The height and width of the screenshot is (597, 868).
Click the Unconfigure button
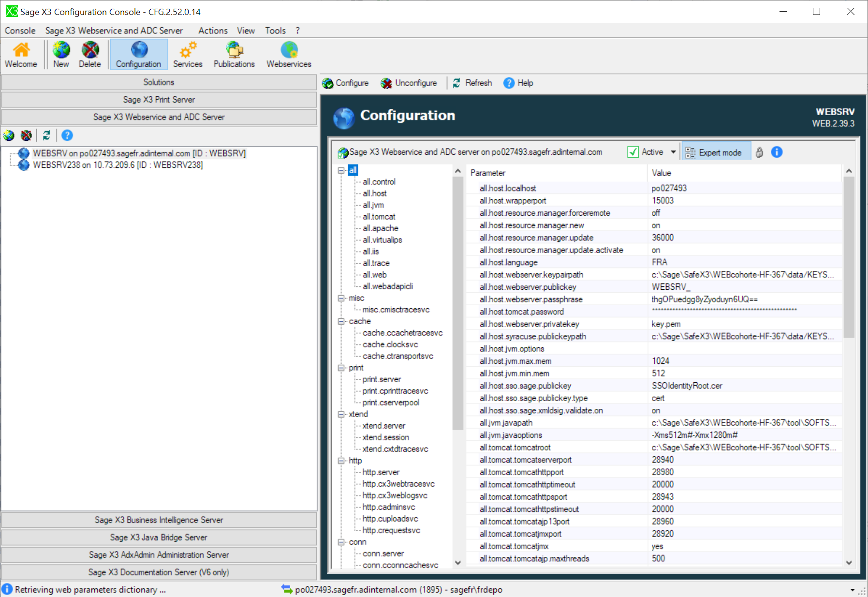click(x=409, y=83)
